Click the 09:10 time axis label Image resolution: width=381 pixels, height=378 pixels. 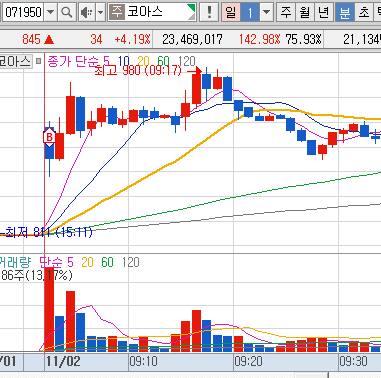[x=143, y=361]
